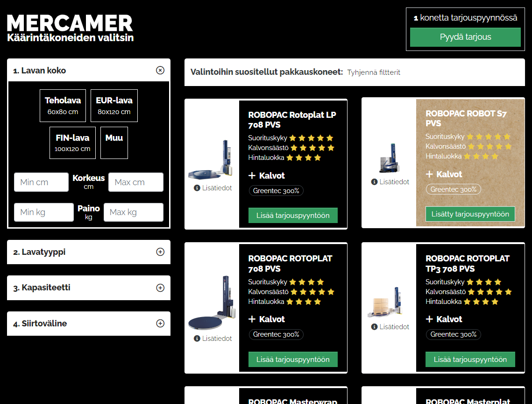Open ROBOT S7 PVS machine image
The height and width of the screenshot is (404, 532).
point(390,158)
